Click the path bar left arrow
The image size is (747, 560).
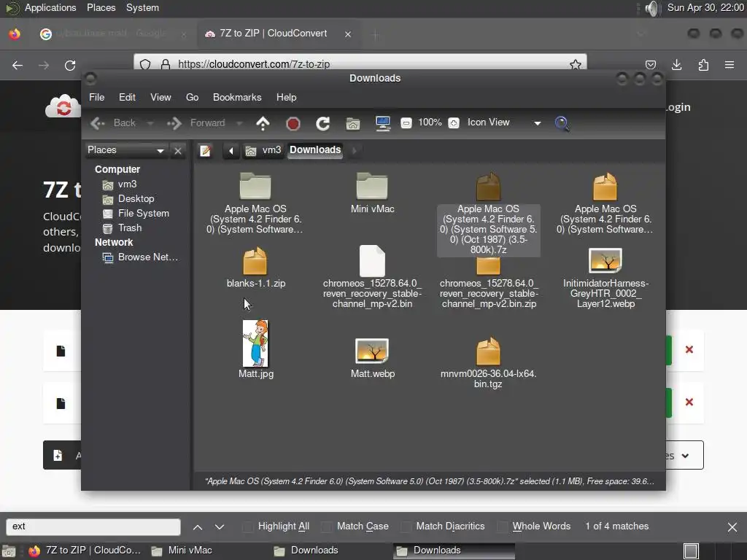point(231,151)
